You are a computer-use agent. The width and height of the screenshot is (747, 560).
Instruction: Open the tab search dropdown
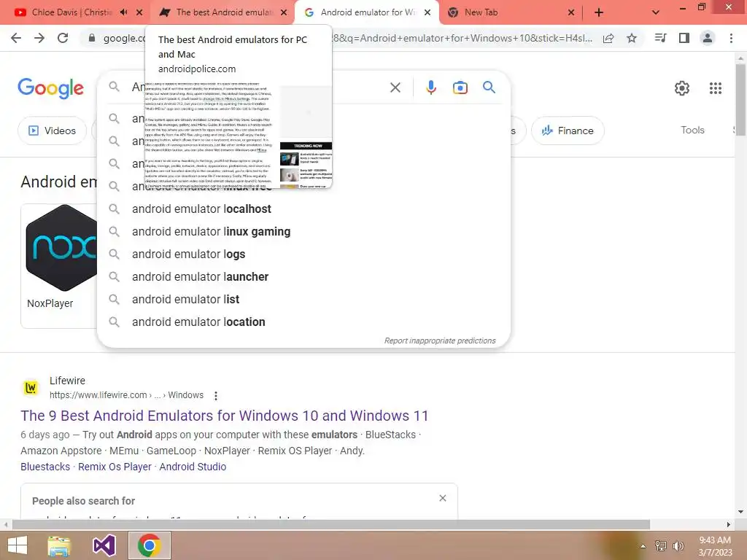point(656,12)
